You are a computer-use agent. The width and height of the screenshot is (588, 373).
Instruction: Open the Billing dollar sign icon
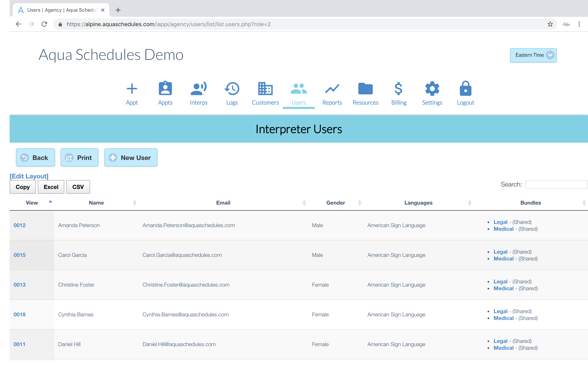398,88
